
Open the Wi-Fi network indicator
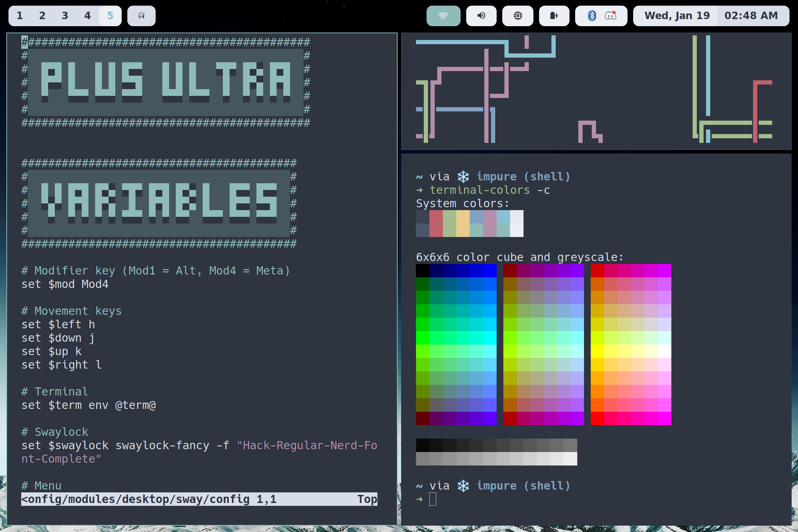pos(443,16)
